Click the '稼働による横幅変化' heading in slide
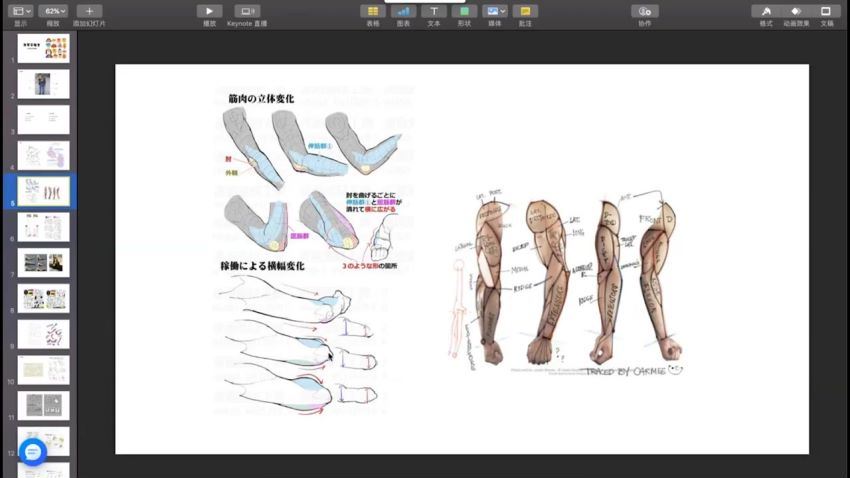This screenshot has width=850, height=478. [262, 266]
